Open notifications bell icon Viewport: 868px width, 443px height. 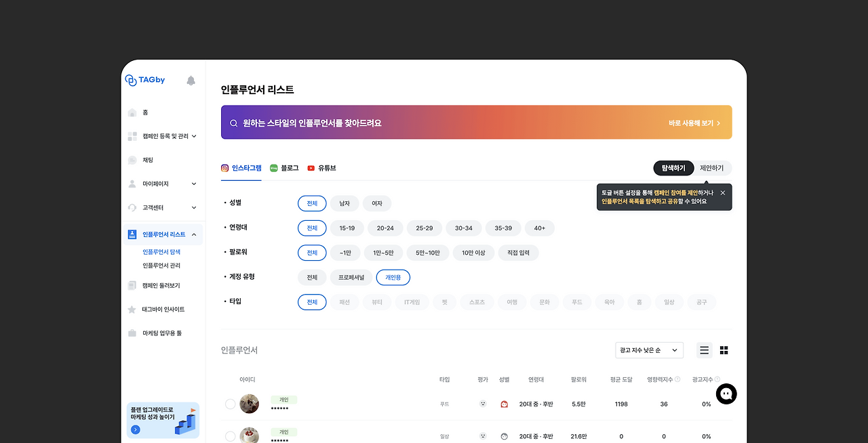pyautogui.click(x=191, y=81)
